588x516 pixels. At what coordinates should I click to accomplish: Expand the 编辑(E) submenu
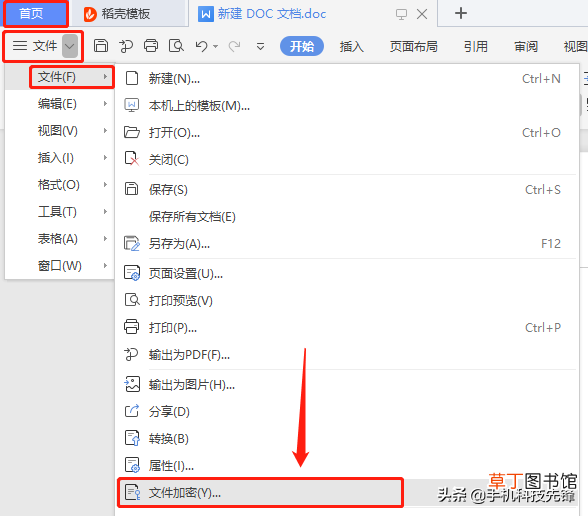(x=60, y=104)
